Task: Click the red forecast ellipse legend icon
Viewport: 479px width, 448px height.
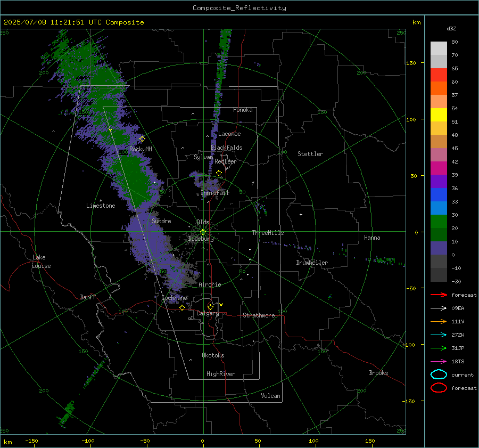Action: pyautogui.click(x=439, y=388)
